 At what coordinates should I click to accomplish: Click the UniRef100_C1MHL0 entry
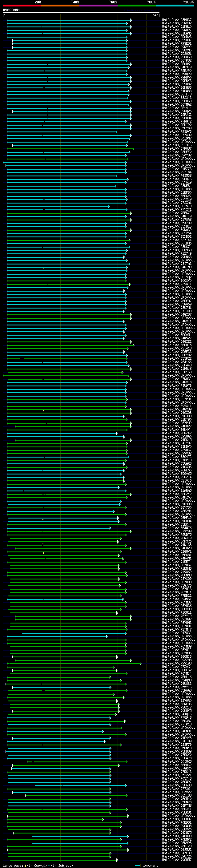pos(177,26)
